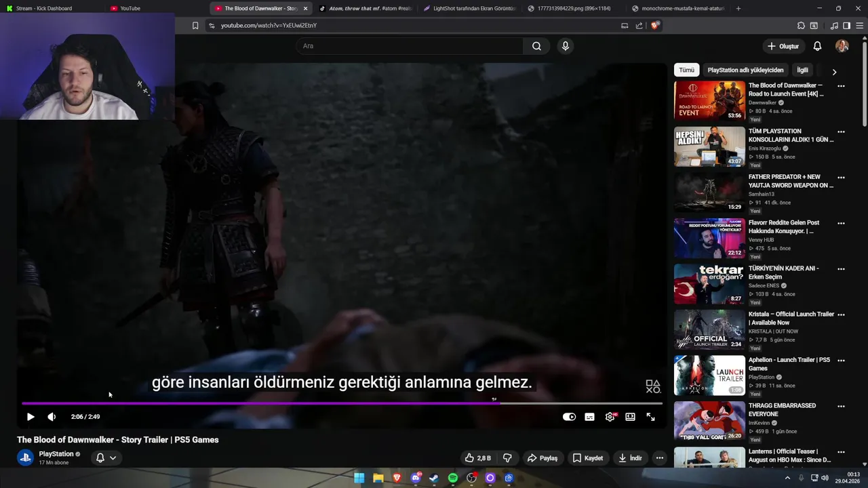The height and width of the screenshot is (488, 868).
Task: Seek on the purple video progress bar
Action: (342, 403)
